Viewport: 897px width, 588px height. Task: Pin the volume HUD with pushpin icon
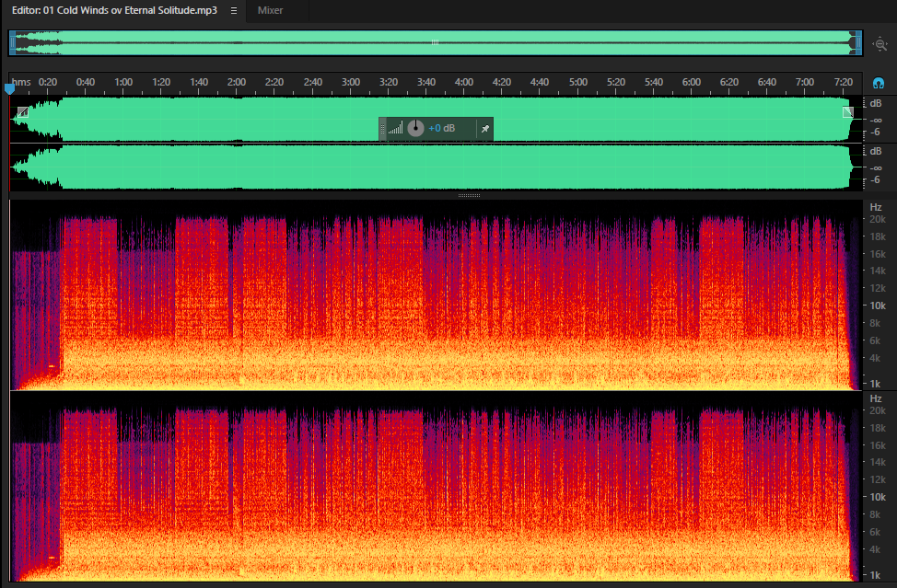tap(485, 129)
